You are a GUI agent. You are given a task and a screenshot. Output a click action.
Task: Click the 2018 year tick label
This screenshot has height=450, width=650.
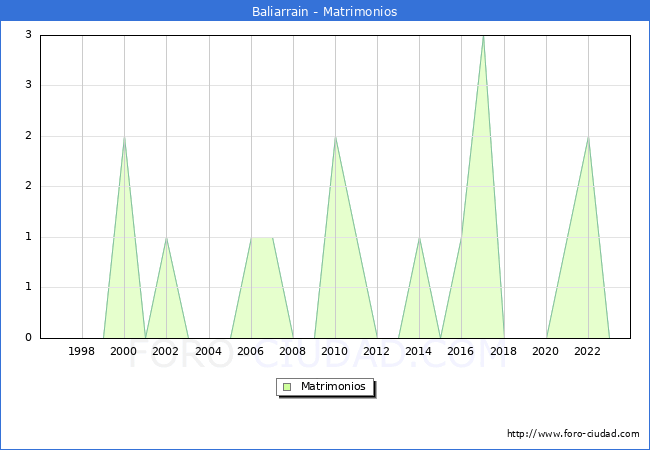[503, 351]
